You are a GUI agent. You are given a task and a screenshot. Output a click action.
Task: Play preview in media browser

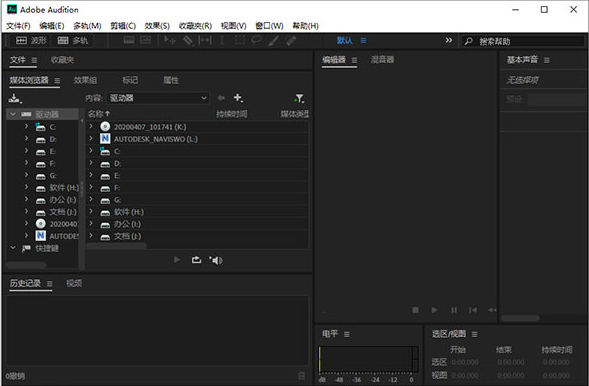click(x=177, y=259)
